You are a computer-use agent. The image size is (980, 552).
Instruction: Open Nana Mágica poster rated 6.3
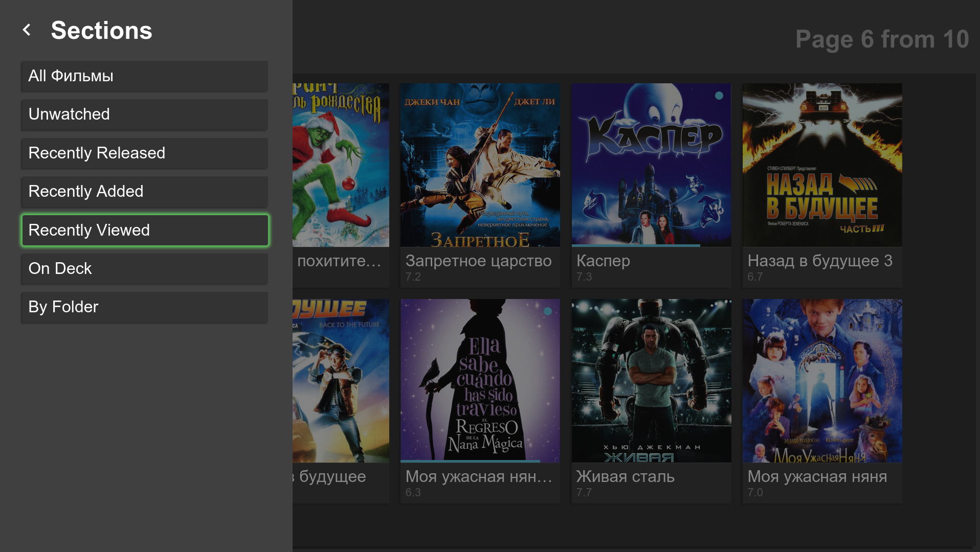480,380
